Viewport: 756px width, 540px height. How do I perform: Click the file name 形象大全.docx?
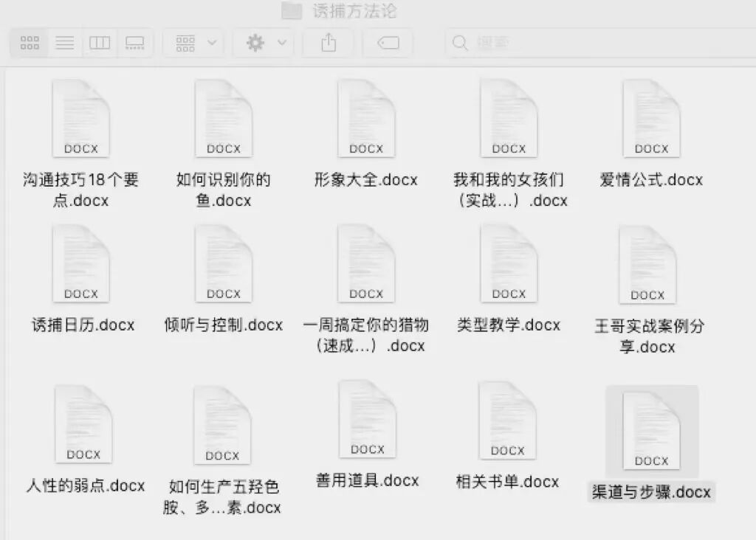tap(366, 180)
